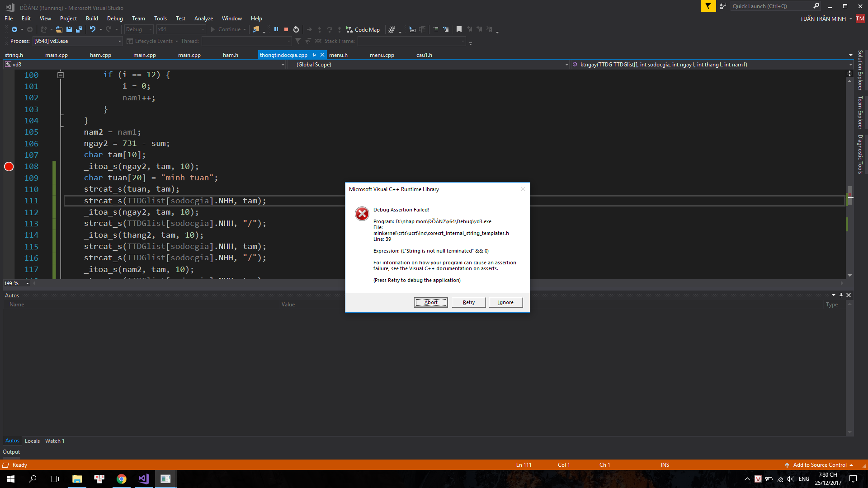Image resolution: width=868 pixels, height=488 pixels.
Task: Click the Undo arrow icon
Action: [x=92, y=29]
